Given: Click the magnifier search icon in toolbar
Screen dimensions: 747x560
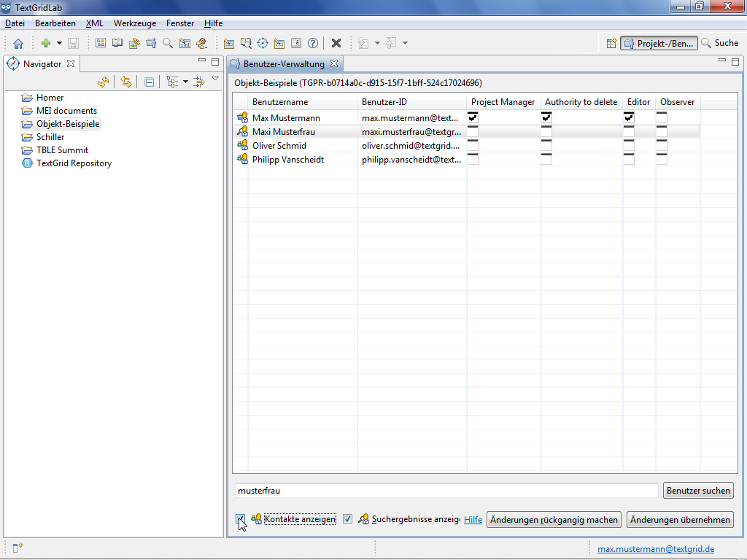Looking at the screenshot, I should [167, 43].
